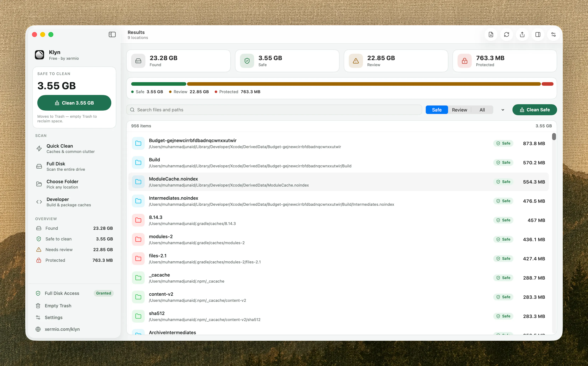Switch to the Review filter tab
The width and height of the screenshot is (588, 366).
[x=459, y=110]
